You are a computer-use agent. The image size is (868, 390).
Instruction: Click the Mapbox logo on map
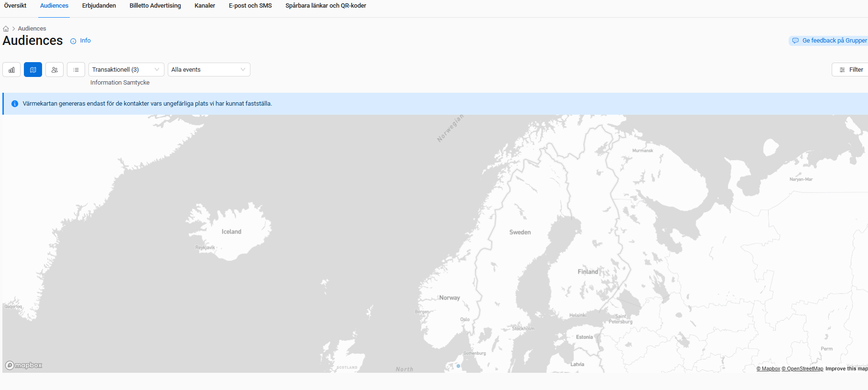24,365
